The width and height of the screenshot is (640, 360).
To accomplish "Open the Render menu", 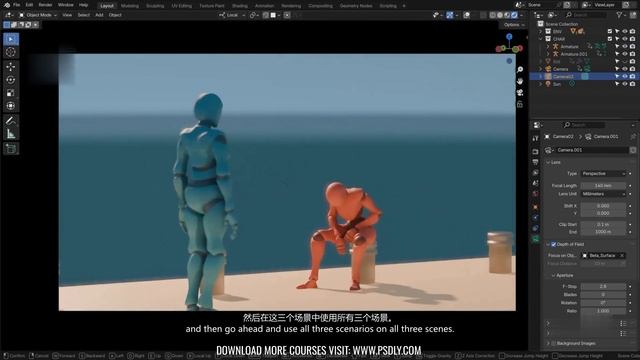I will (x=45, y=5).
